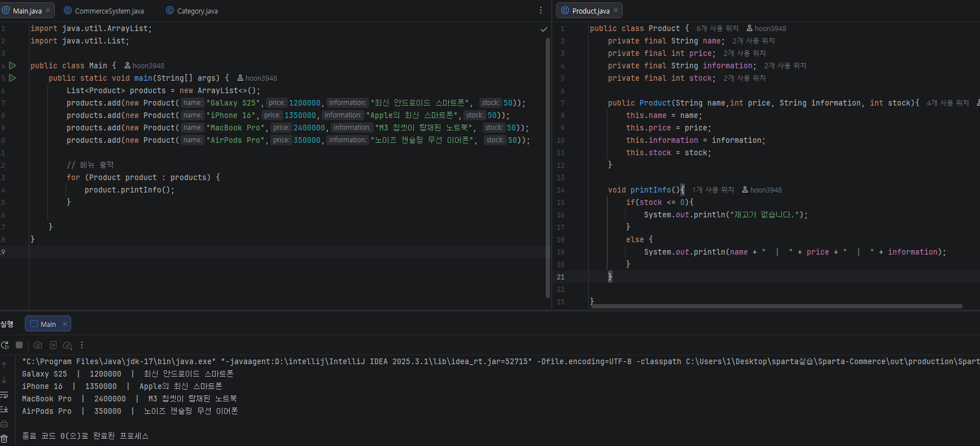Stop the running process

19,345
